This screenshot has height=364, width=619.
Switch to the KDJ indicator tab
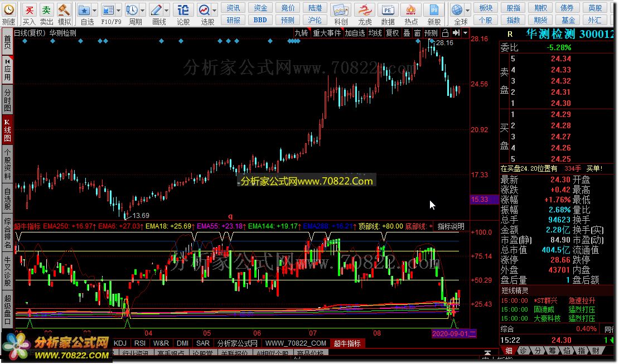tap(120, 343)
